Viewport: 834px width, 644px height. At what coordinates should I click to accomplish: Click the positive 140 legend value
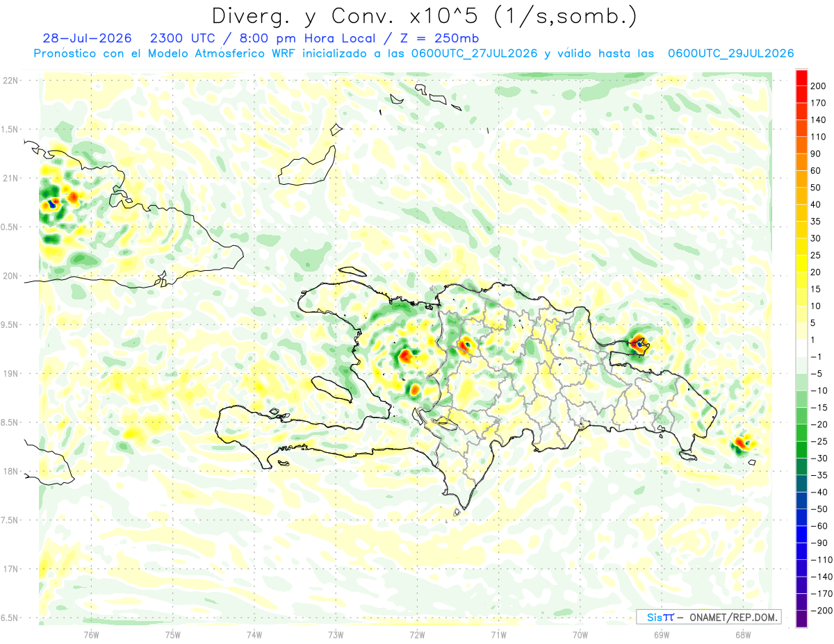coord(818,119)
